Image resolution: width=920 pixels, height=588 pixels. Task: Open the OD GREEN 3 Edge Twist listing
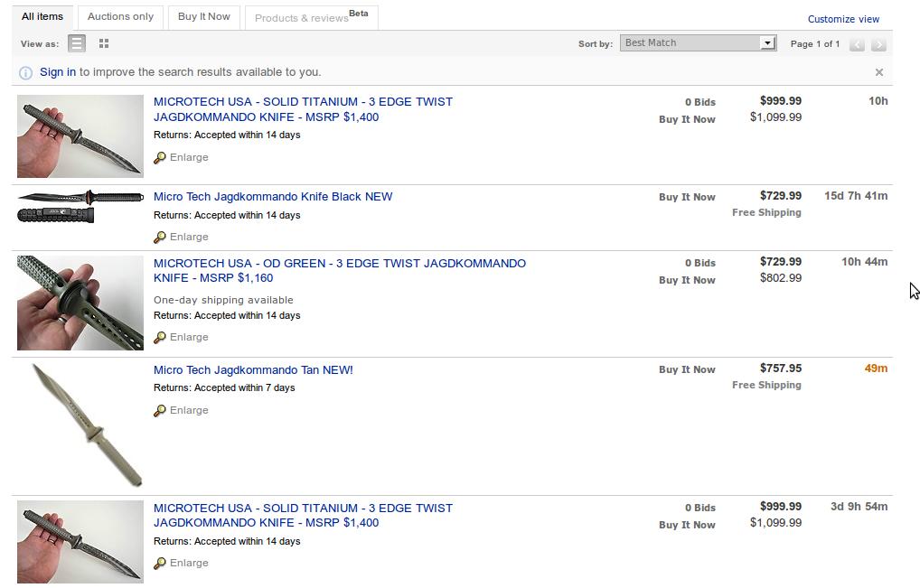point(340,270)
